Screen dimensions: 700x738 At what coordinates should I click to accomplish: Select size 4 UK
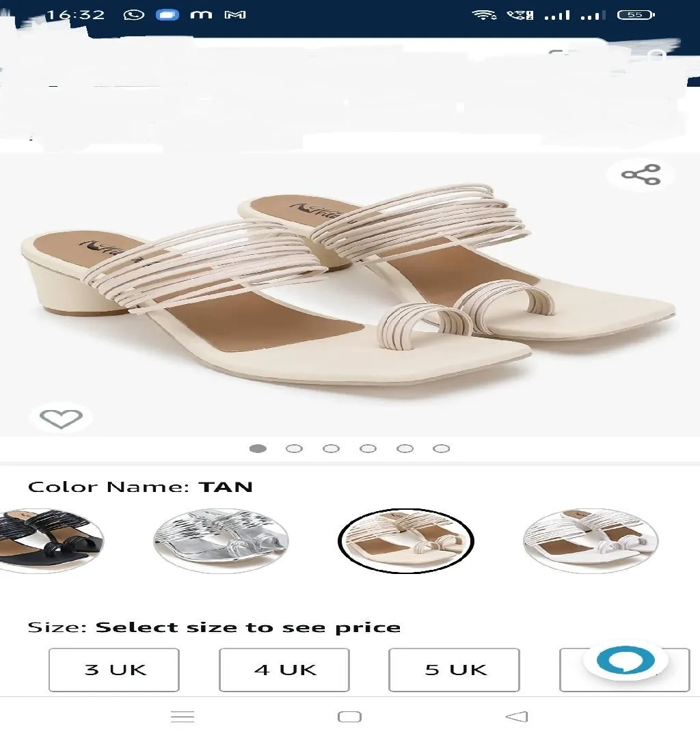tap(284, 670)
